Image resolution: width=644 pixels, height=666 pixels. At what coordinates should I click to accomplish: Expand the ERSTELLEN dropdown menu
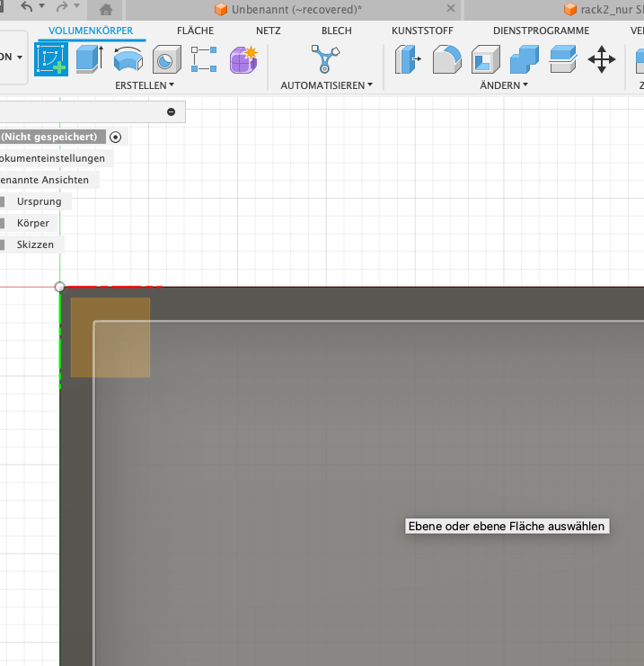tap(145, 85)
